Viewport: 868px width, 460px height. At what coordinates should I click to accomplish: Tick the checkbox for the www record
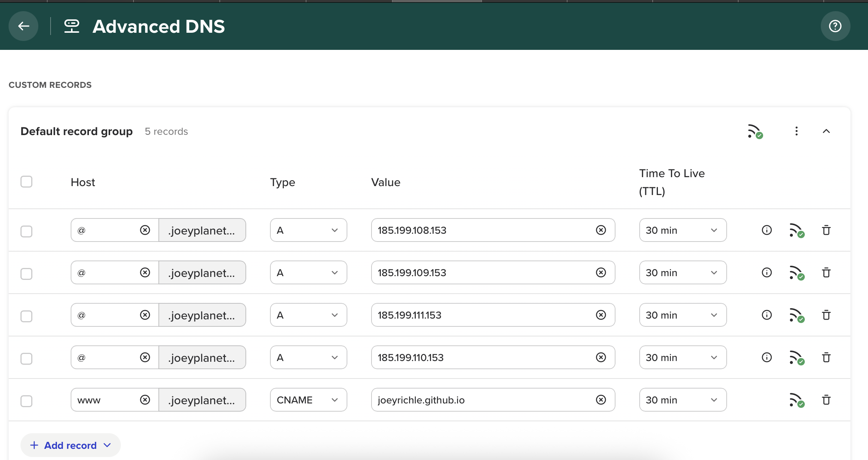point(26,401)
